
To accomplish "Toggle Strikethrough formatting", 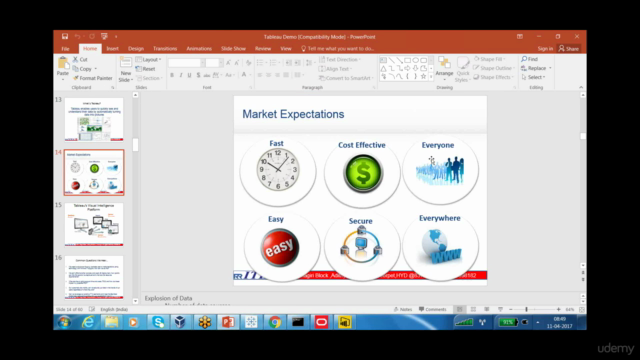I will (207, 75).
